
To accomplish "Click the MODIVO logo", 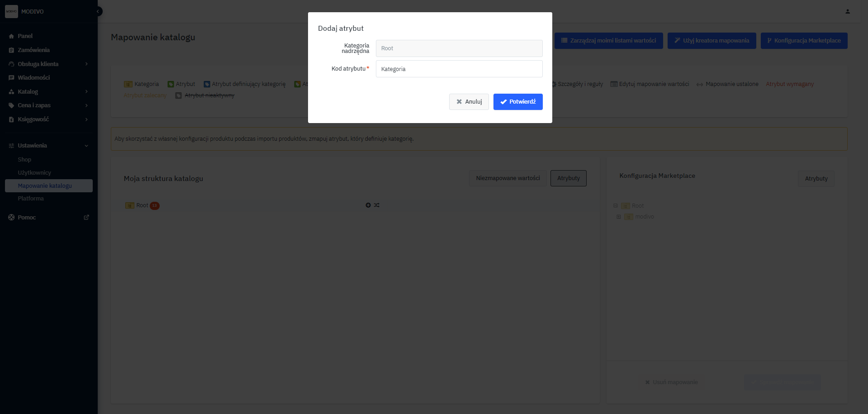I will point(11,11).
